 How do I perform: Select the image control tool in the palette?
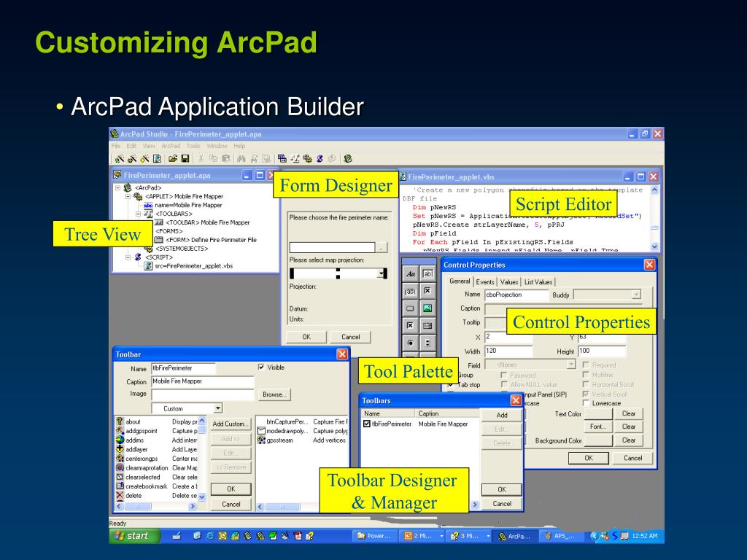click(427, 308)
